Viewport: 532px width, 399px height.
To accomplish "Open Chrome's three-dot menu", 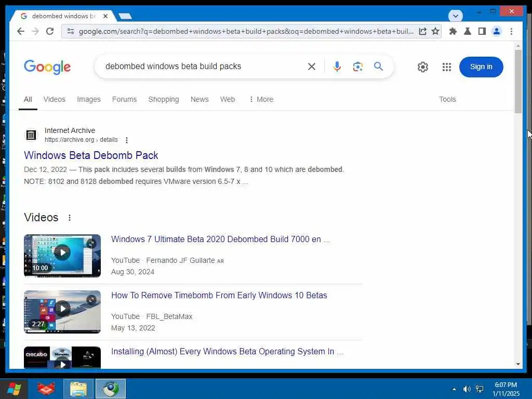I will coord(511,32).
